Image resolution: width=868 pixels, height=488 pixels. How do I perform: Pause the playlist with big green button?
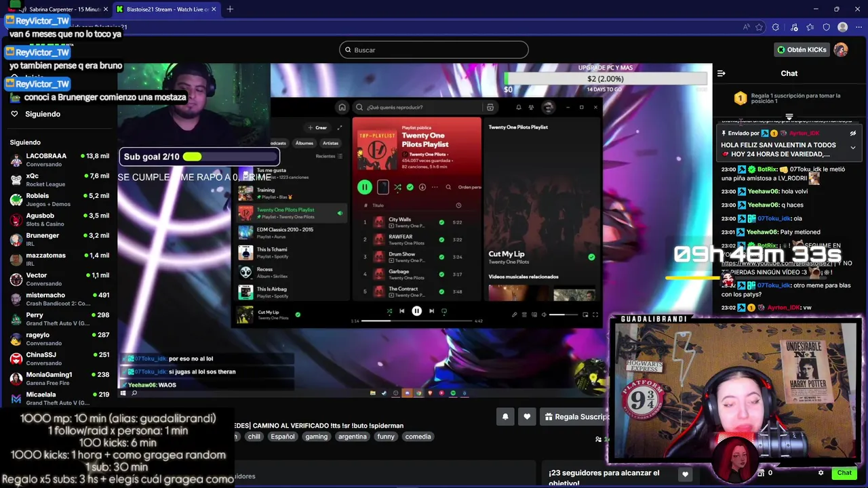pyautogui.click(x=365, y=187)
